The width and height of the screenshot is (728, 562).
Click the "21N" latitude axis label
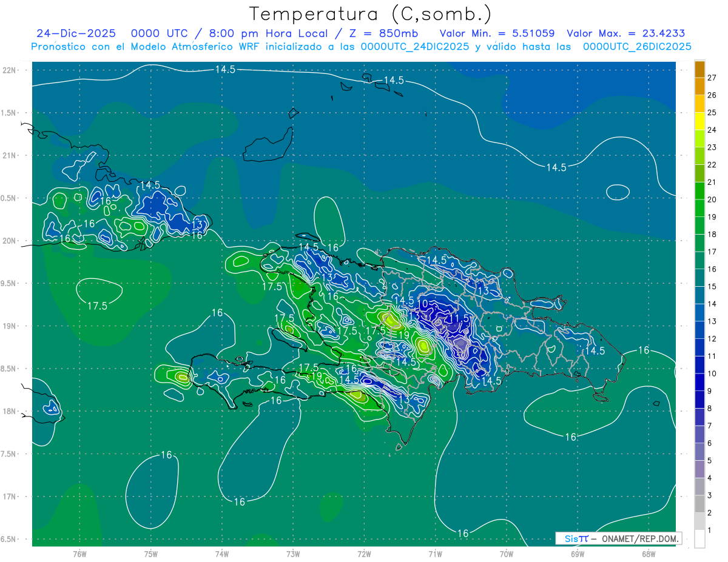tap(10, 155)
